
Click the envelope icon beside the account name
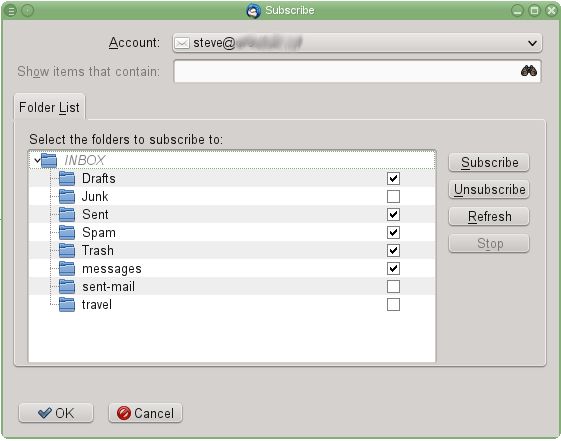pos(182,43)
